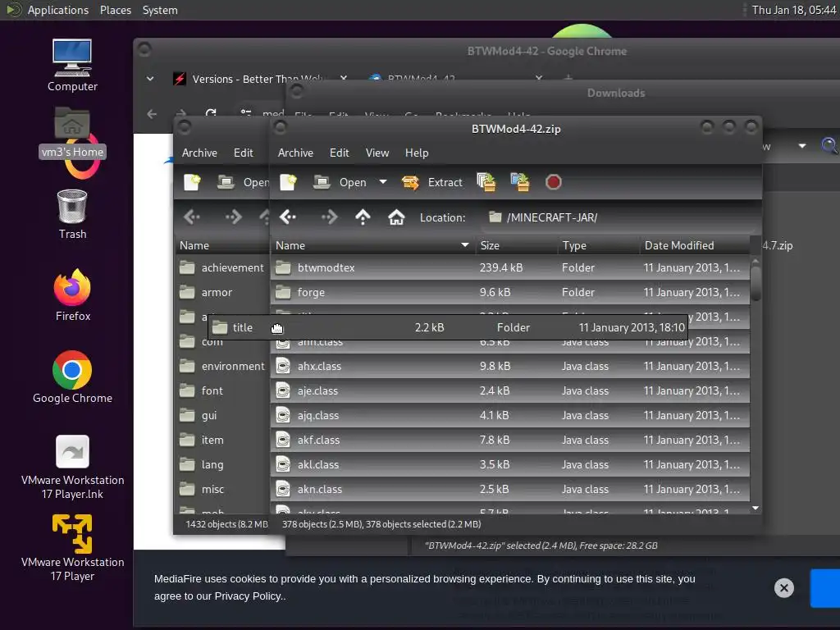Go up one folder level
This screenshot has height=630, width=840.
(x=363, y=217)
